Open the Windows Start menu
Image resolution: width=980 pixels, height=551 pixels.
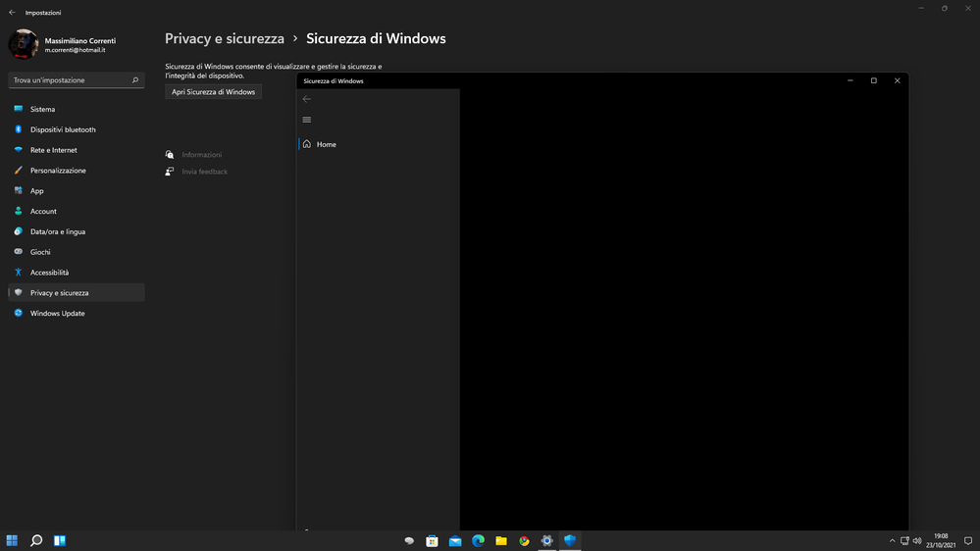[12, 540]
